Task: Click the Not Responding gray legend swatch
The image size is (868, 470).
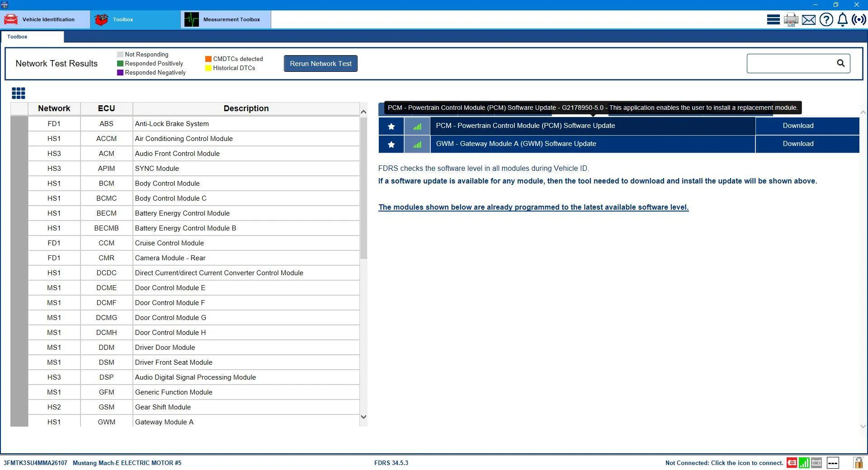Action: click(x=120, y=55)
